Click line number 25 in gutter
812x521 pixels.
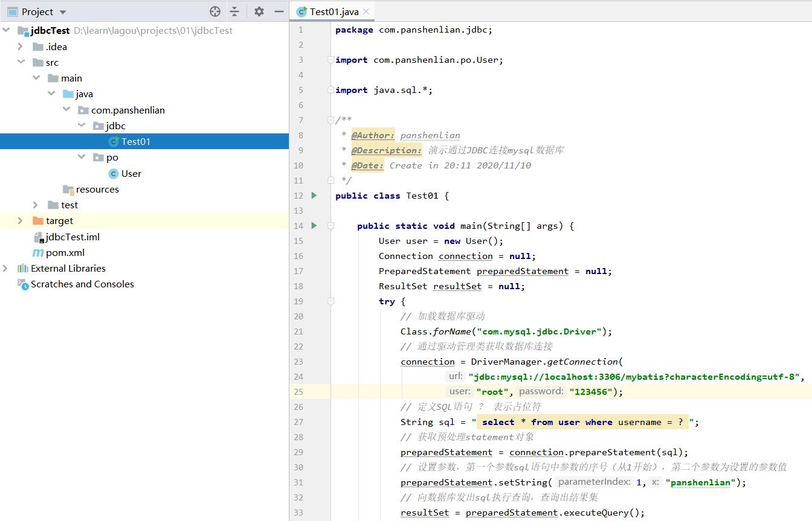[298, 391]
